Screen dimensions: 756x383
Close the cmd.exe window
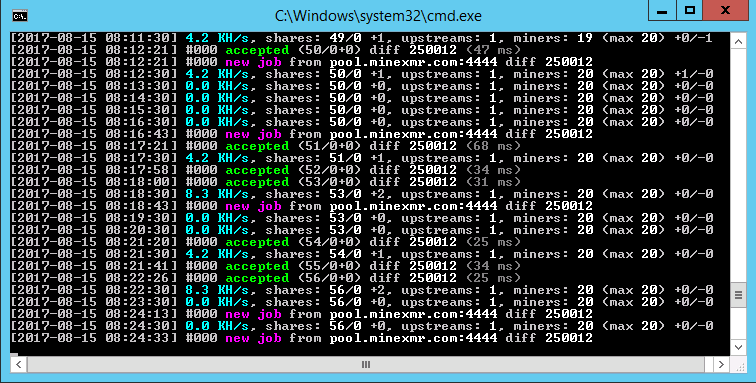tap(725, 11)
